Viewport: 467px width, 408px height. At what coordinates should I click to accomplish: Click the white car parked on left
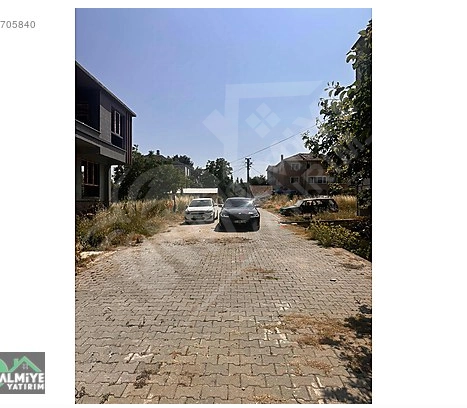(x=201, y=210)
